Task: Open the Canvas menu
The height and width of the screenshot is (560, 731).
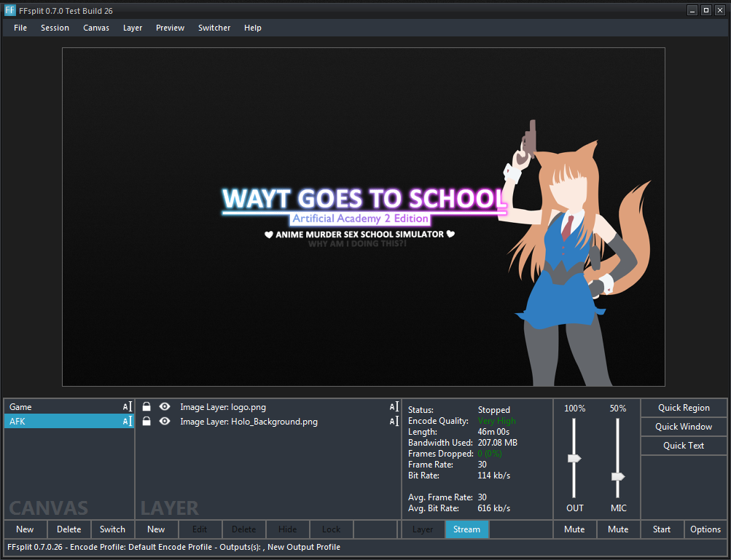Action: coord(96,28)
